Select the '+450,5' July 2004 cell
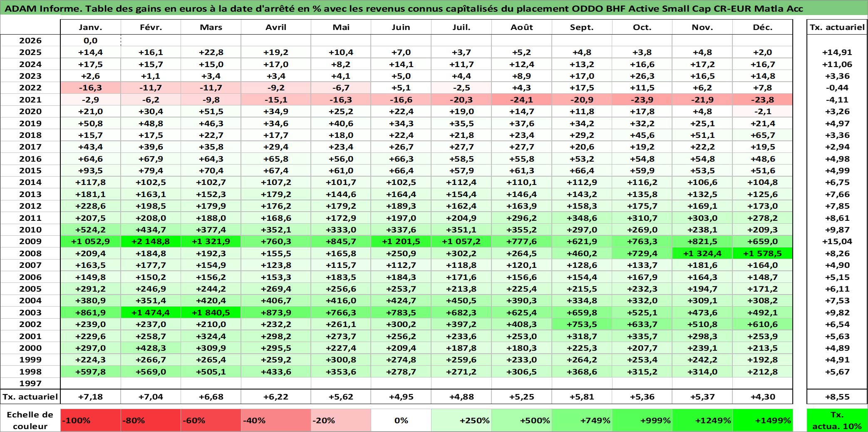Viewport: 868px width, 432px height. pyautogui.click(x=461, y=300)
